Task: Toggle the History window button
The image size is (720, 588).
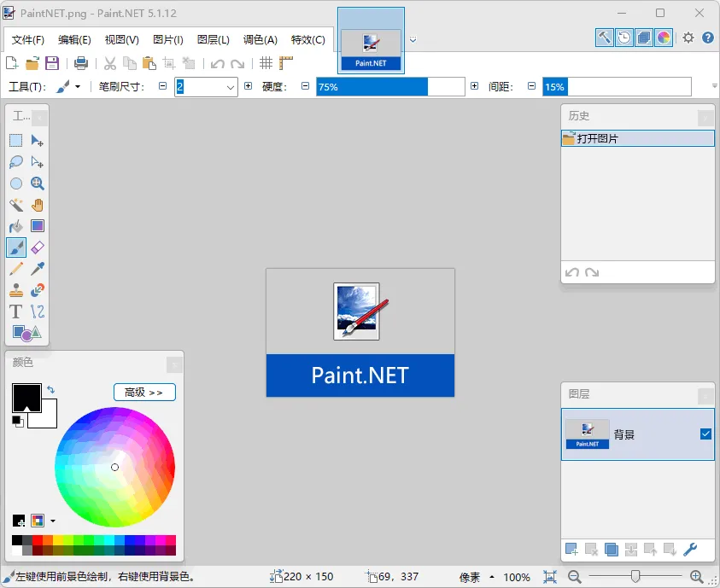Action: tap(624, 38)
